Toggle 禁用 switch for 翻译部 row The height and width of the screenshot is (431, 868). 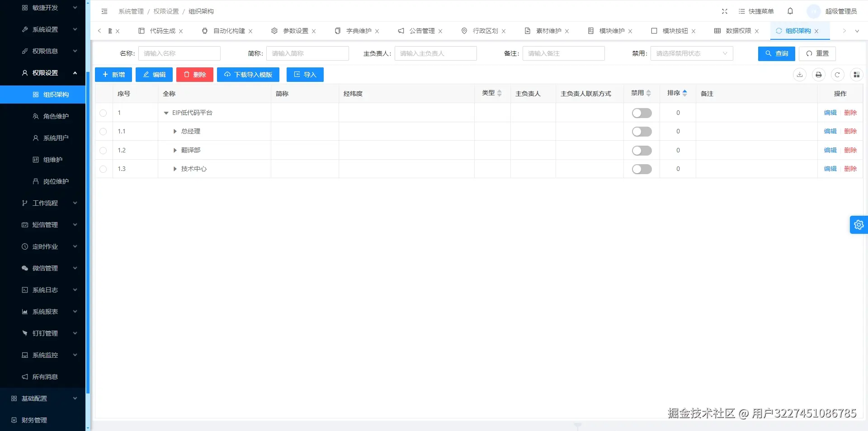pyautogui.click(x=642, y=151)
